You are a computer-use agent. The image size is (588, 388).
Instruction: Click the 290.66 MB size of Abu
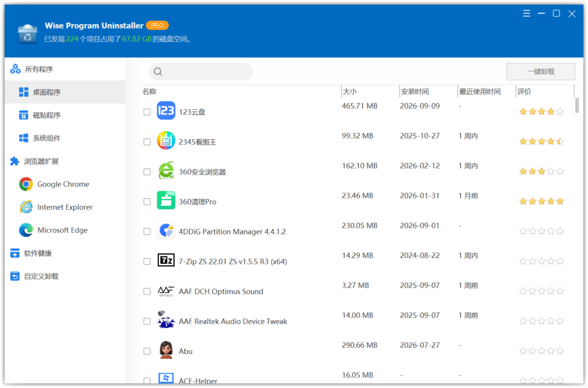click(359, 345)
